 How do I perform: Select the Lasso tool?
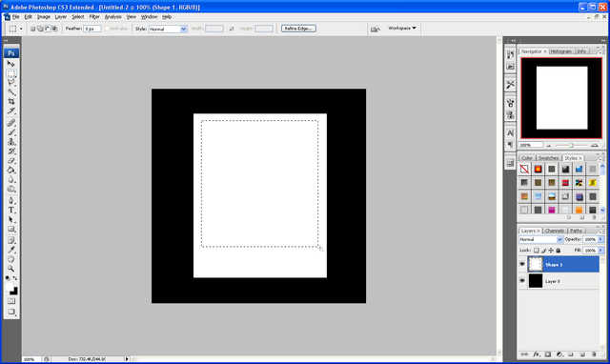pos(11,83)
